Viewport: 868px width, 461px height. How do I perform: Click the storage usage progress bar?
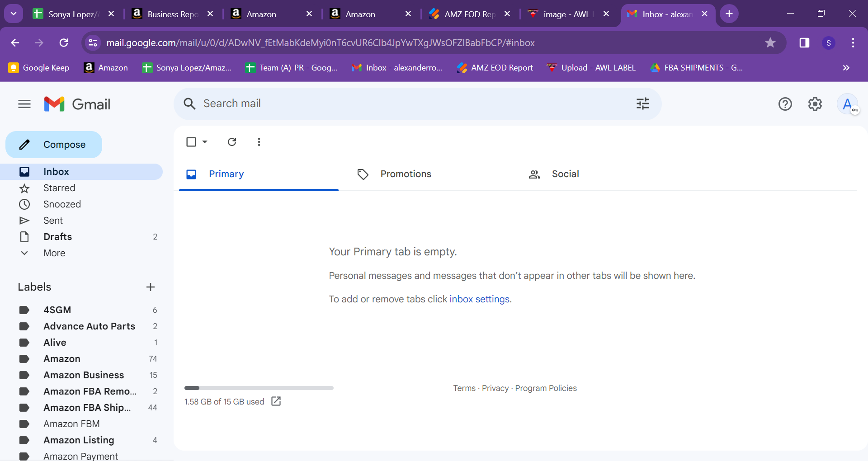[259, 388]
